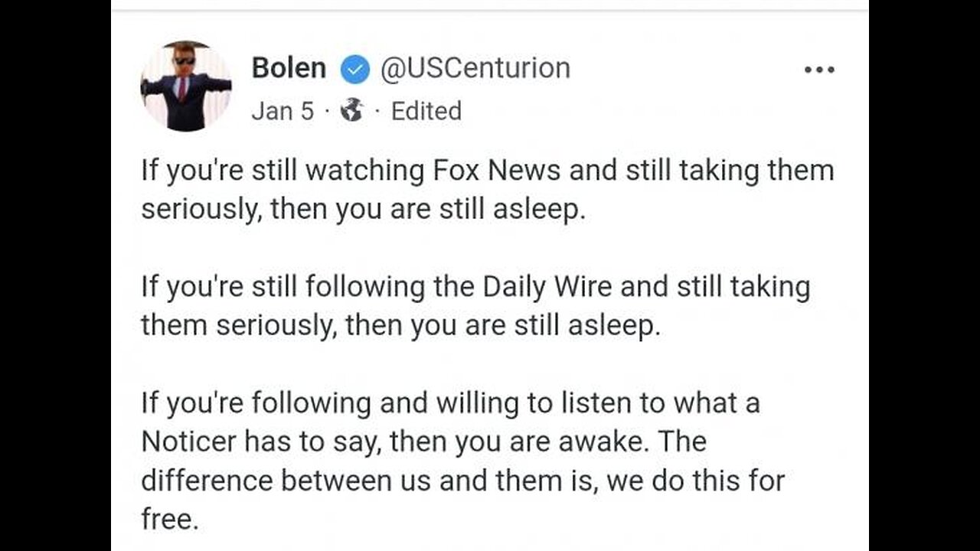Click the avatar showing the suited figure
Viewport: 980px width, 551px height.
tap(185, 84)
